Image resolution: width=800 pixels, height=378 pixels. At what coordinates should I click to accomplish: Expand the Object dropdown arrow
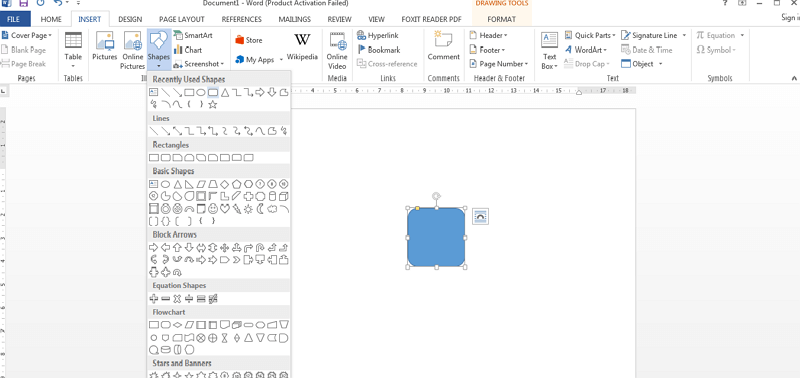661,64
